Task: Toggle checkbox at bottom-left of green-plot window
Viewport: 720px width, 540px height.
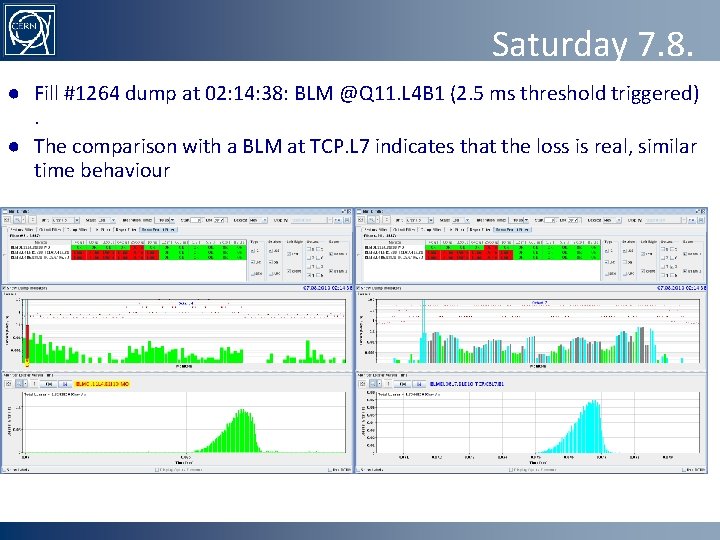Action: tap(5, 470)
